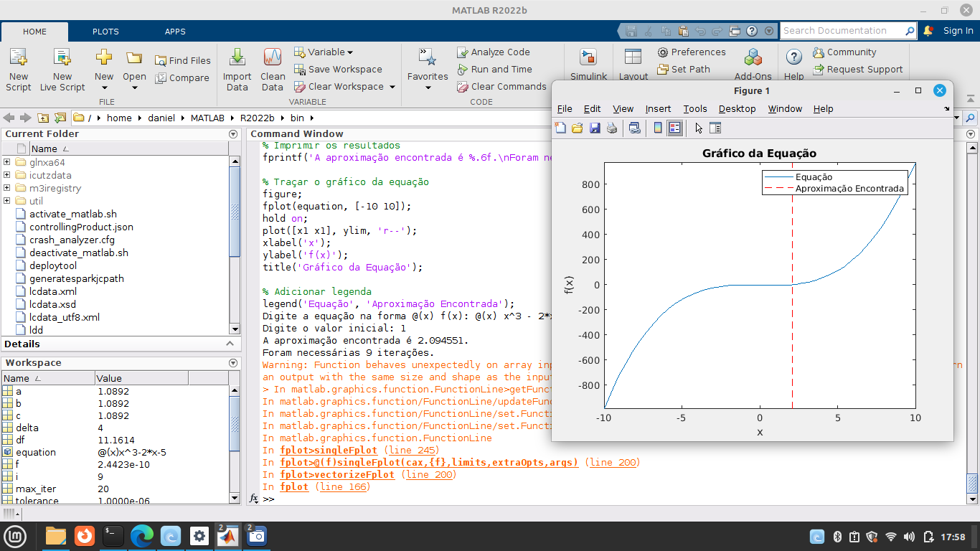This screenshot has height=551, width=980.
Task: Click the Find Files button
Action: (x=183, y=60)
